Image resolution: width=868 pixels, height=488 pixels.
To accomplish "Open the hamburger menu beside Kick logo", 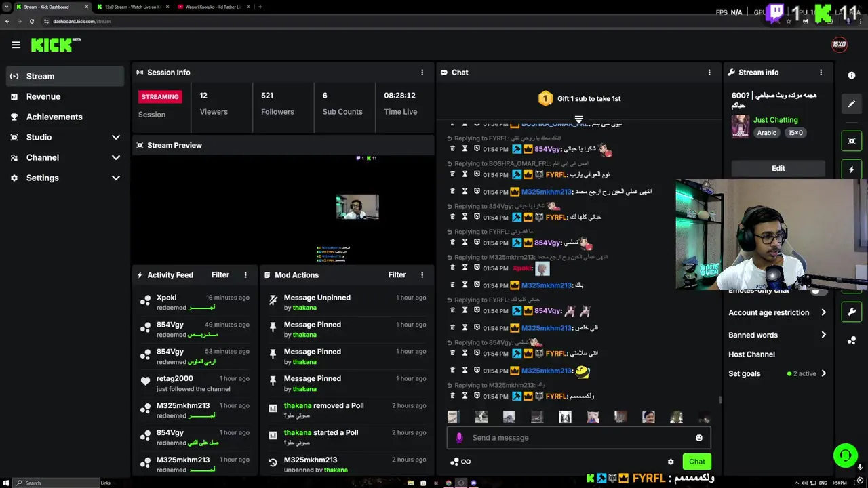I will [x=16, y=45].
